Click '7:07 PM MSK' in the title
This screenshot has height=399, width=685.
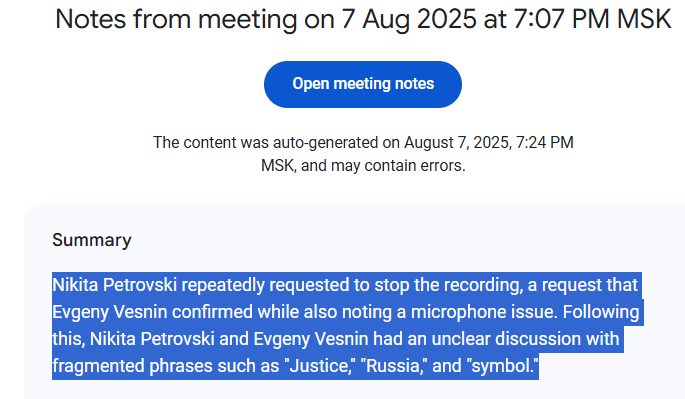tap(592, 19)
